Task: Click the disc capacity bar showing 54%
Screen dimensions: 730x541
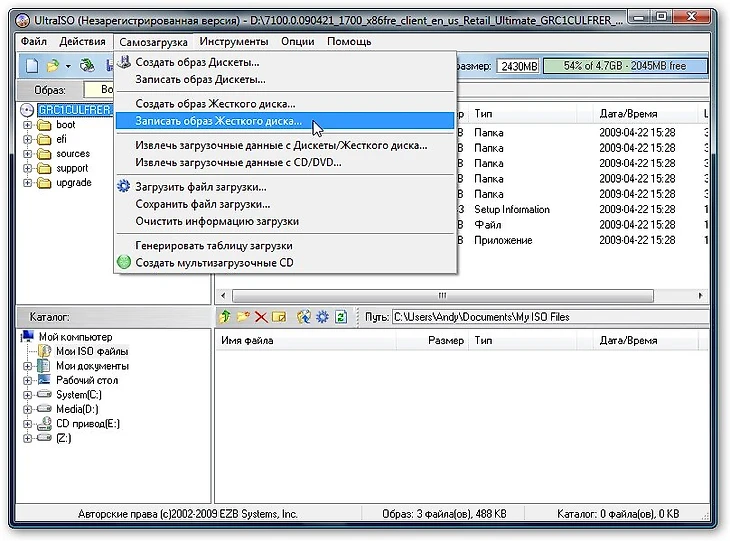Action: [625, 66]
